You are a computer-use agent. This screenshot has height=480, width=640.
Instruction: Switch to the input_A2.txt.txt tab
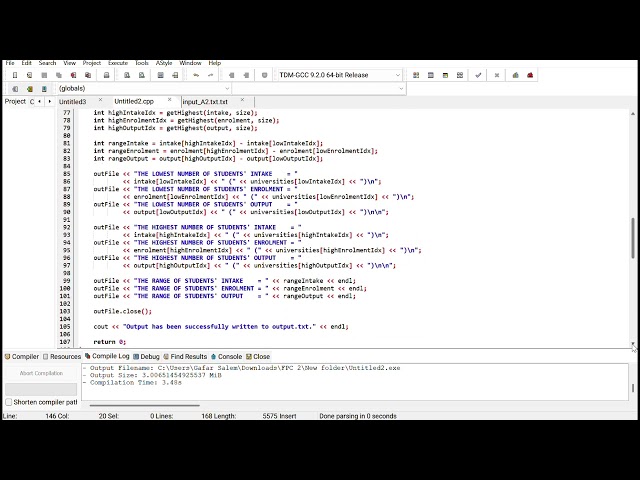(205, 102)
